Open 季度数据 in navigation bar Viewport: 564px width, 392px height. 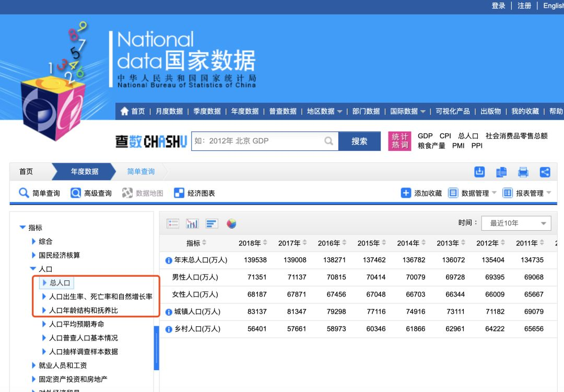point(207,112)
